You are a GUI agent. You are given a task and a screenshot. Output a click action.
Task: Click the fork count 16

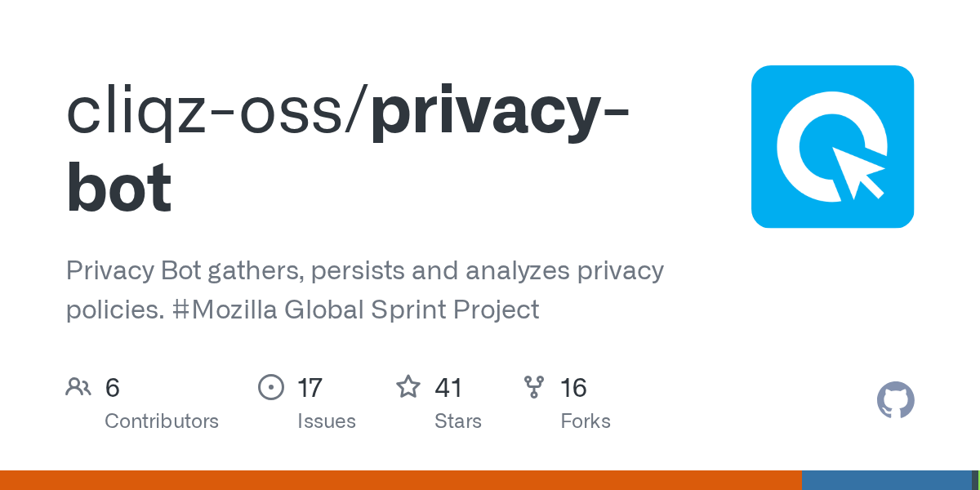coord(573,387)
